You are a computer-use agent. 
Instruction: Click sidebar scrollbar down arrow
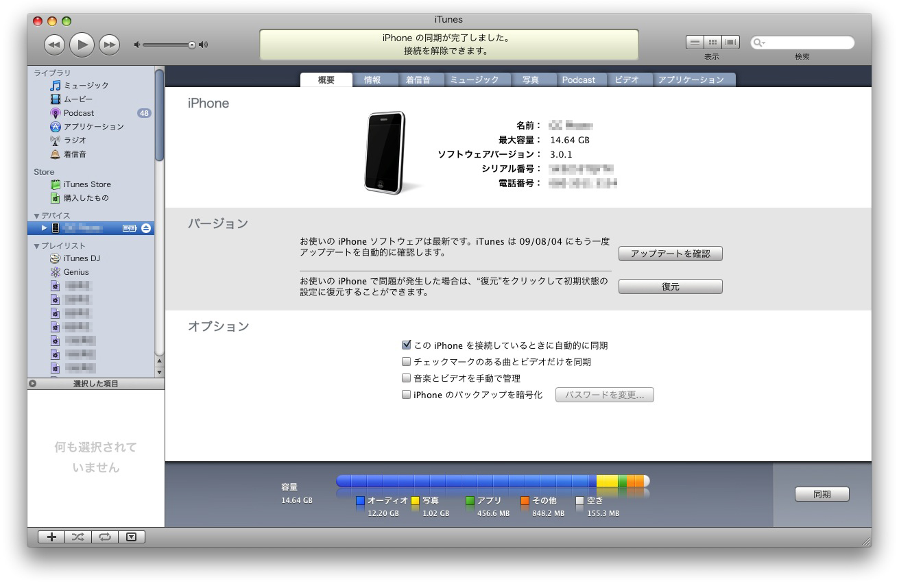(160, 372)
